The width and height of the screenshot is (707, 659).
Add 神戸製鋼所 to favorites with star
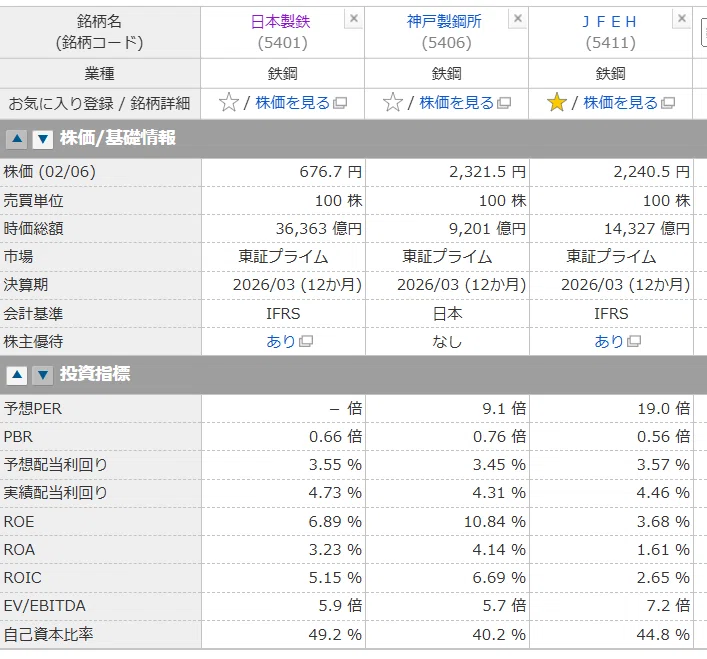(x=393, y=103)
